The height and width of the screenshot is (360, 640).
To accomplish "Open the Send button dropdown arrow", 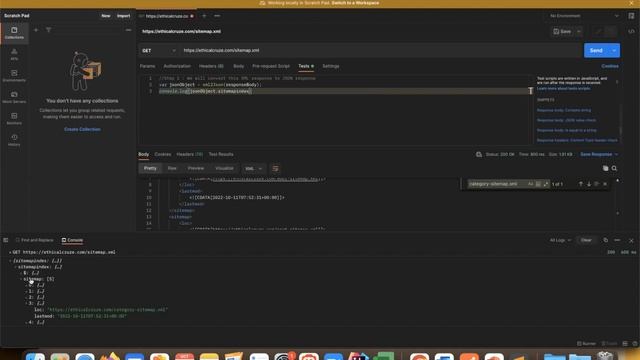I will (x=614, y=51).
